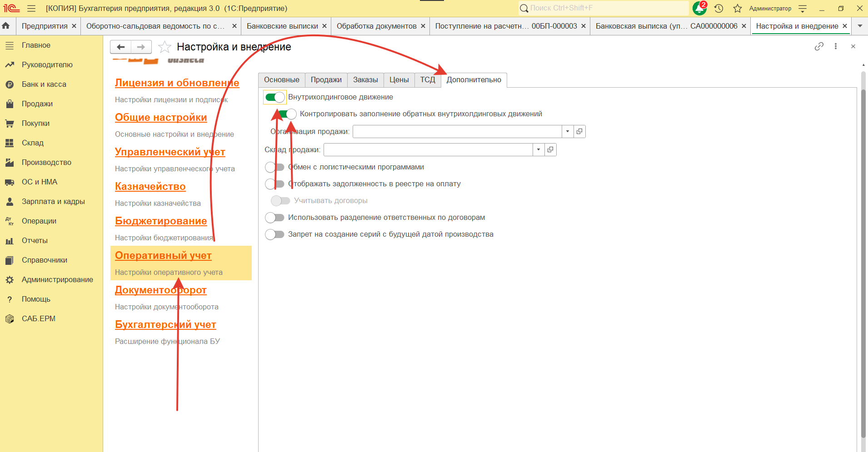Close Оборотно-сальдовая ведомость tab
868x452 pixels.
point(234,26)
